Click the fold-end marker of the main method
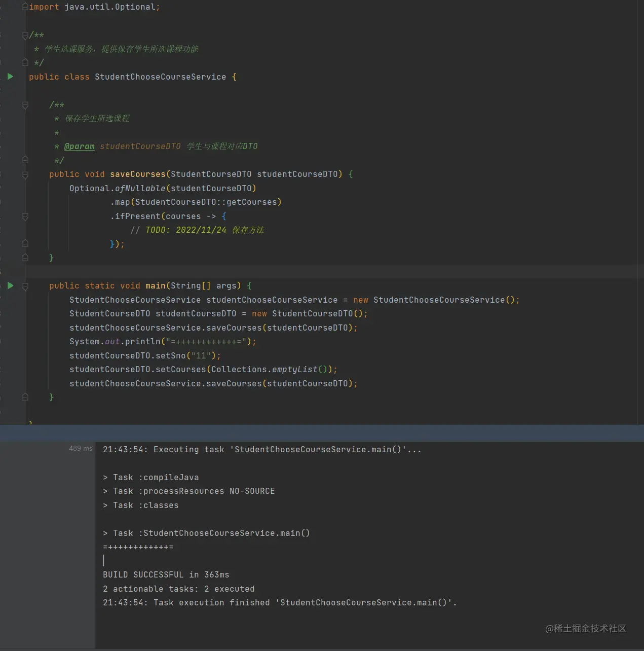 (25, 397)
